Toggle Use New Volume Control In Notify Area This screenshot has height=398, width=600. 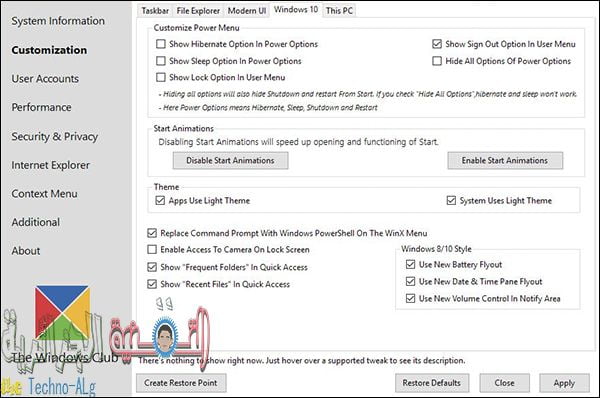click(x=410, y=298)
